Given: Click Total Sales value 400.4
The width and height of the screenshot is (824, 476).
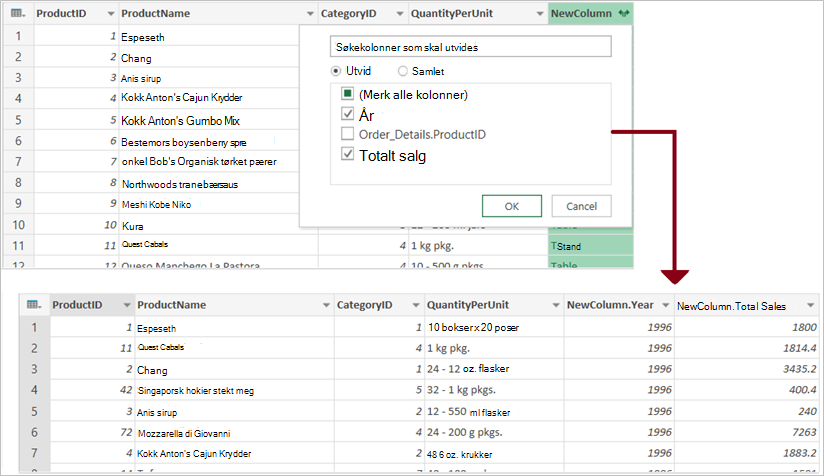Looking at the screenshot, I should coord(747,390).
